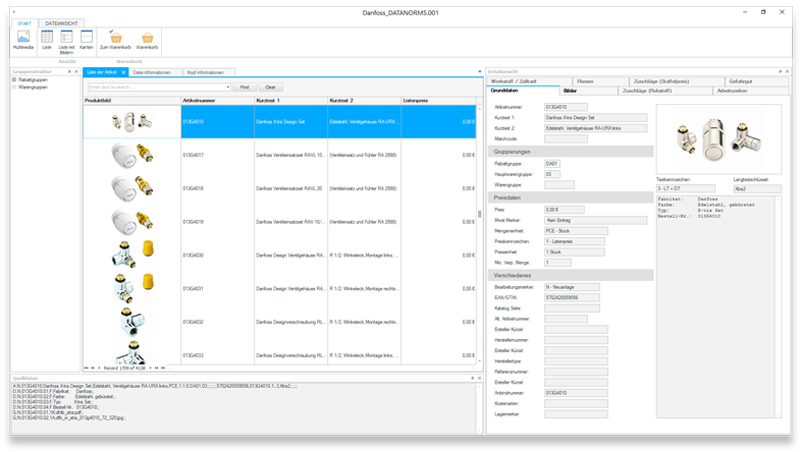Expand the Warengruppen tree node

(x=14, y=87)
